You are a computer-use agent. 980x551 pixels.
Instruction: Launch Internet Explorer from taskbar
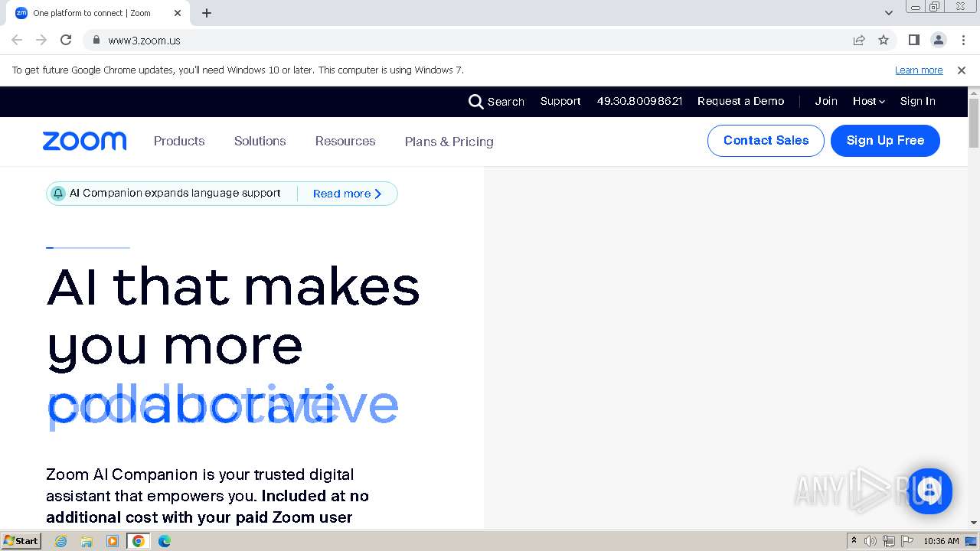point(60,541)
